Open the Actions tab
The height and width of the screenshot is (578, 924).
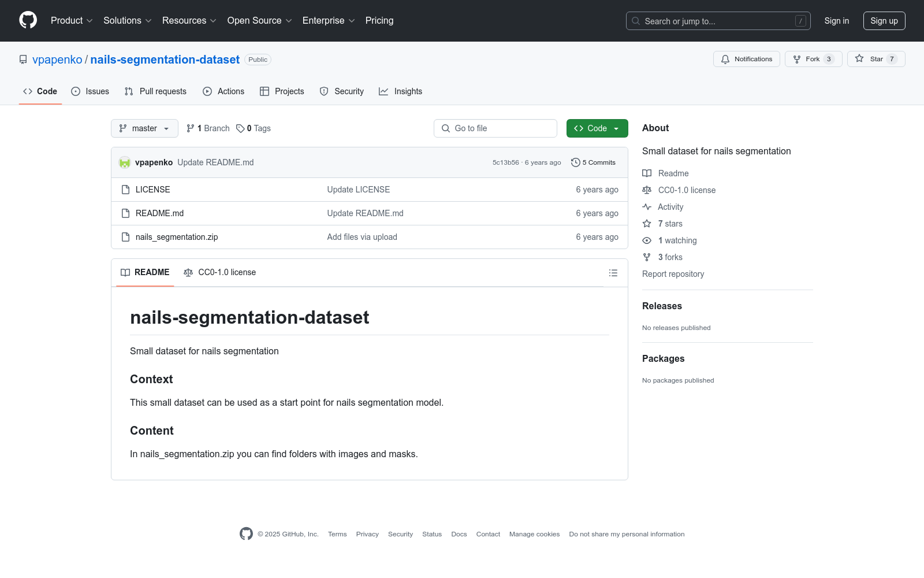pyautogui.click(x=223, y=91)
